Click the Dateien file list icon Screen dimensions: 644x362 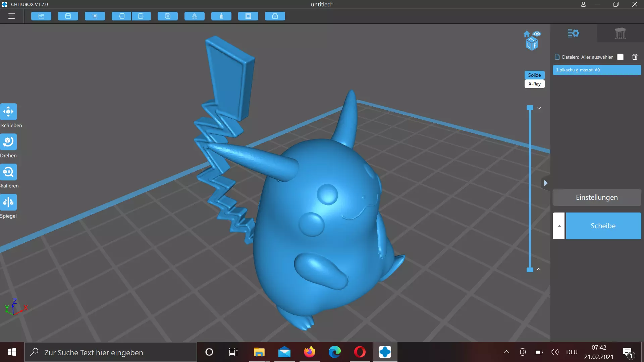(x=557, y=57)
